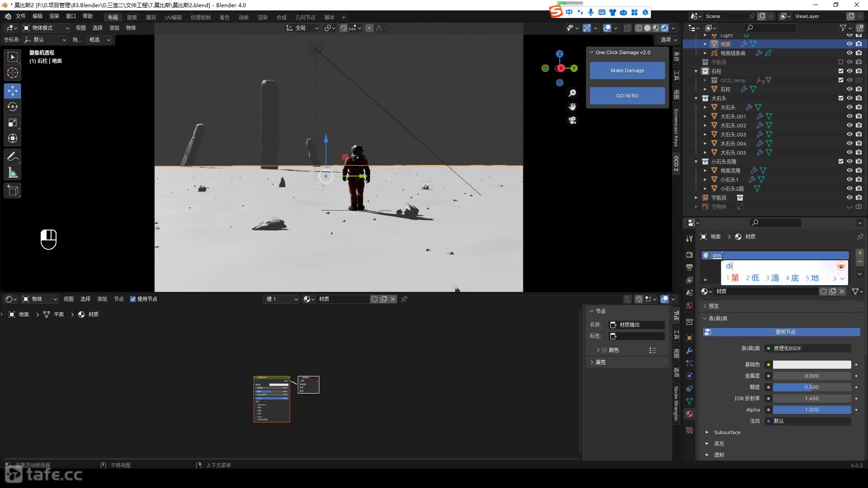Click the Z axis on the navigation gizmo
Viewport: 868px width, 488px height.
560,54
